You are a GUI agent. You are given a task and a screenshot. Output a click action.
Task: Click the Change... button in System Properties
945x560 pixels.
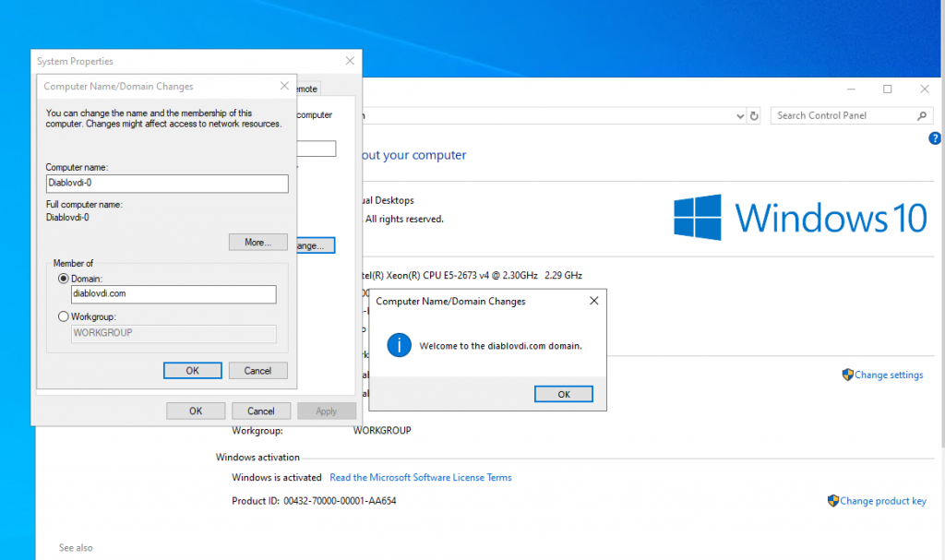coord(316,245)
